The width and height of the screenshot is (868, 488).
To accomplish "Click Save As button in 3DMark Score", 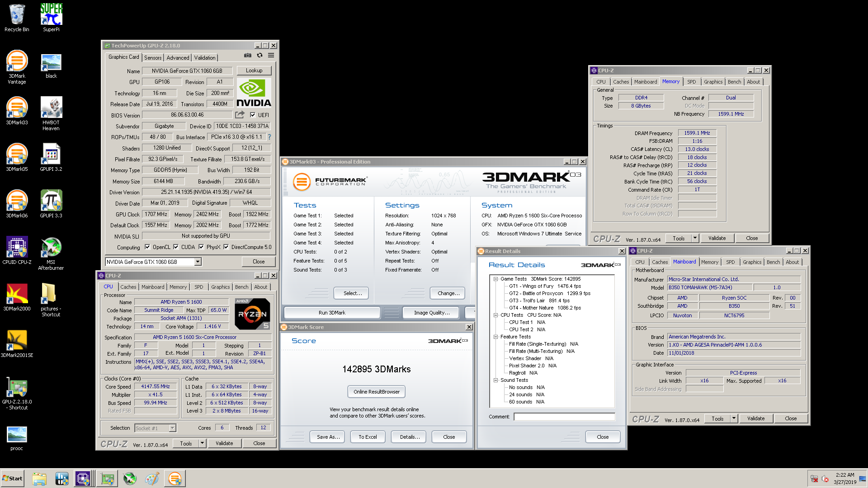I will 328,437.
